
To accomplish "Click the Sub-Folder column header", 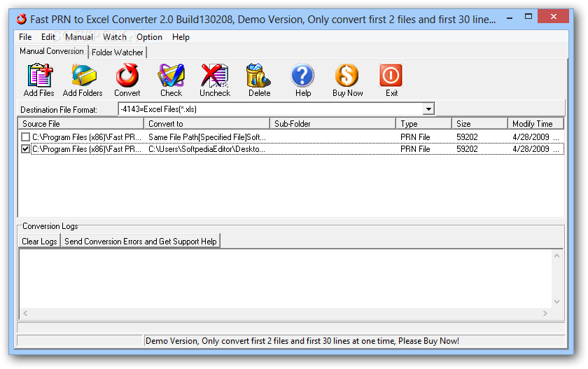I will 332,124.
